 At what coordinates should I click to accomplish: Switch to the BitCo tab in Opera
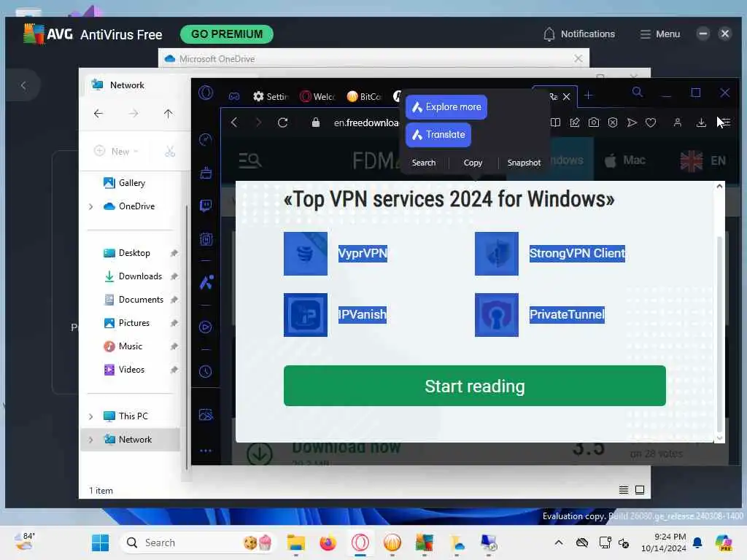(x=364, y=97)
